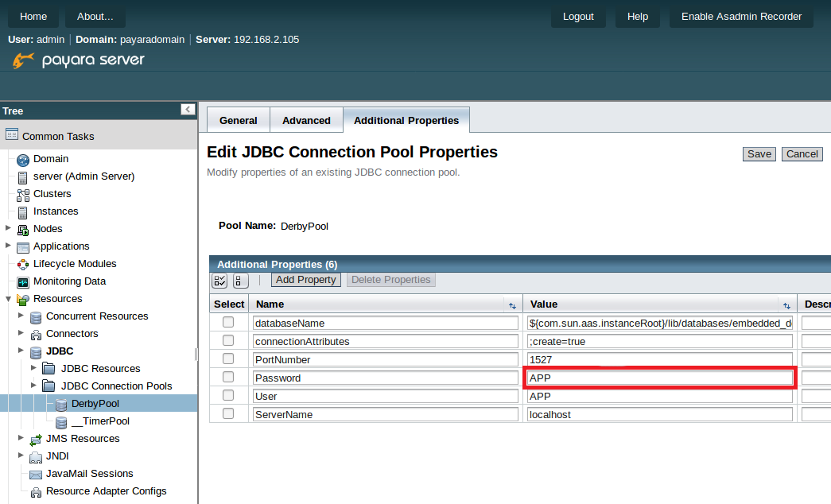Select the JNDI icon in tree
This screenshot has width=831, height=504.
(36, 457)
